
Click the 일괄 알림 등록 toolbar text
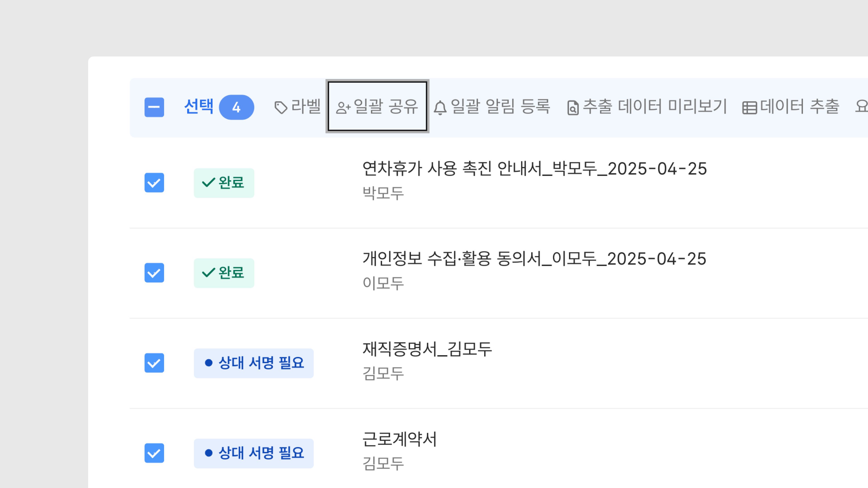coord(500,106)
